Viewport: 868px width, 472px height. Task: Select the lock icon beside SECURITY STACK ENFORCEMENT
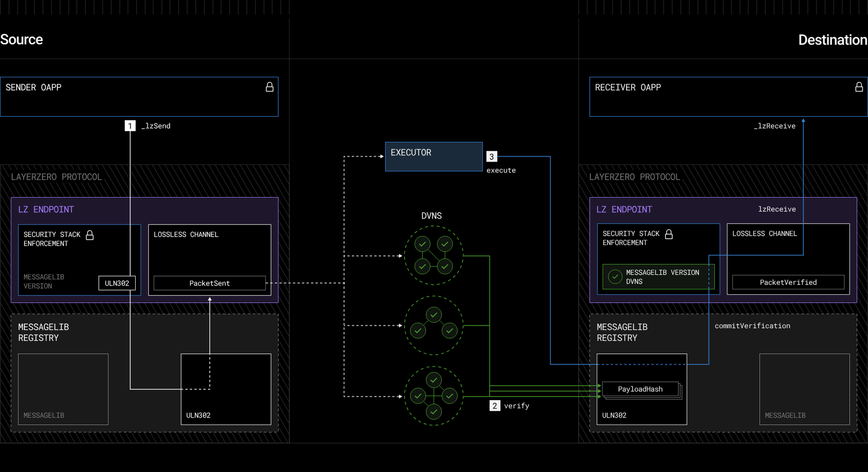tap(90, 235)
